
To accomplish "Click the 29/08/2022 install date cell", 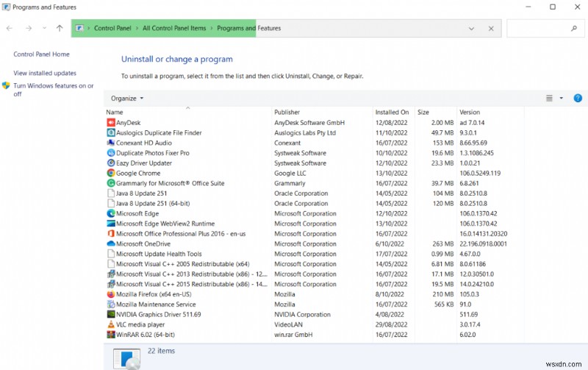I will (392, 324).
